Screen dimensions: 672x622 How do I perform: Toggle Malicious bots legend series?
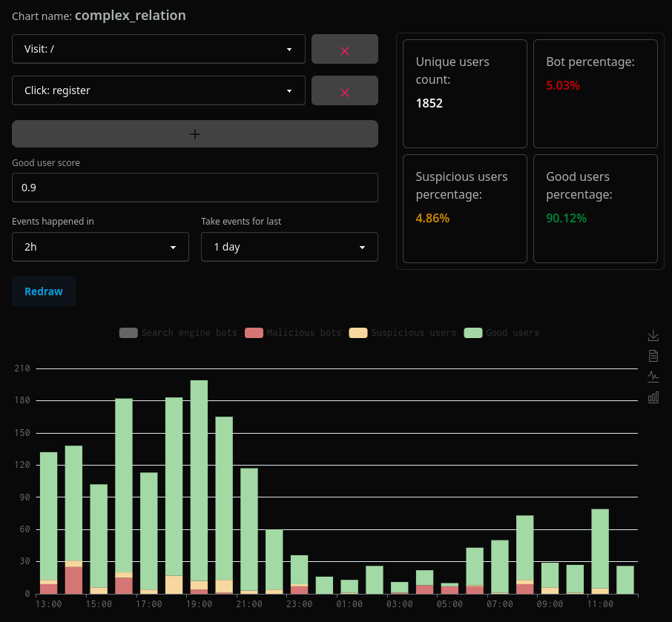[293, 333]
